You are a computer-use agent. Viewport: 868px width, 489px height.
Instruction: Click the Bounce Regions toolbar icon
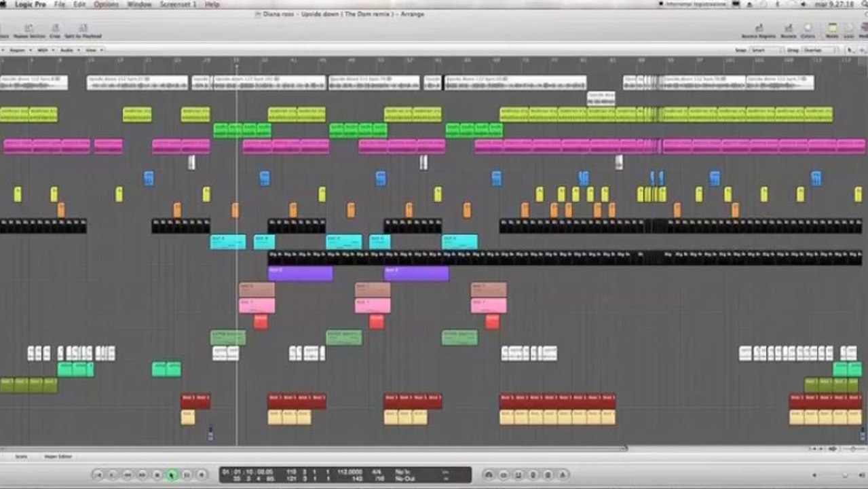759,29
